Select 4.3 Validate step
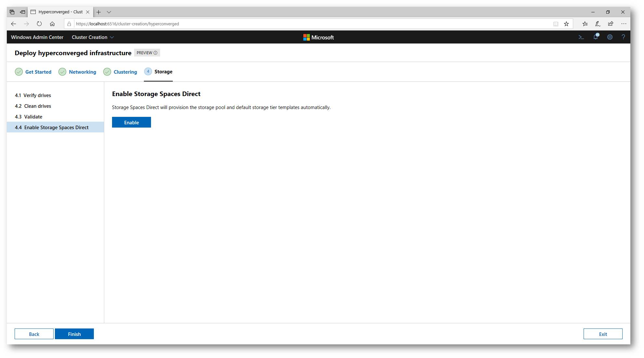The height and width of the screenshot is (358, 644). point(55,117)
